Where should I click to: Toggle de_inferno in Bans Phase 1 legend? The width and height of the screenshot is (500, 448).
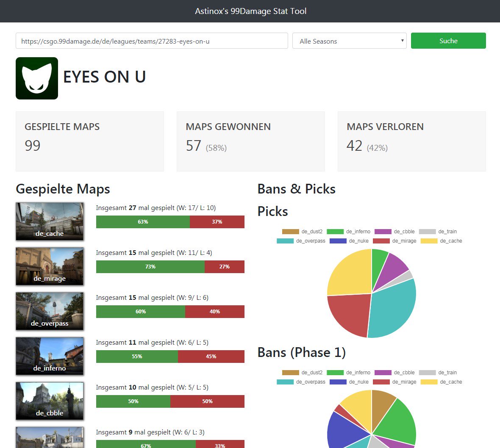(349, 373)
